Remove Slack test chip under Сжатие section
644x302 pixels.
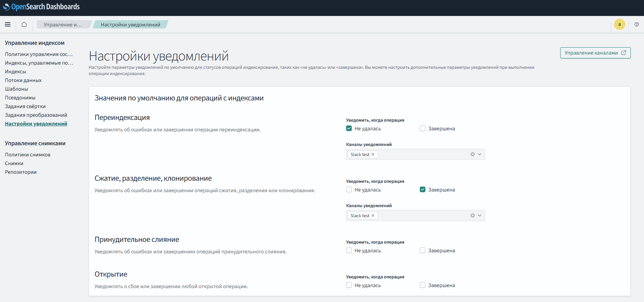pyautogui.click(x=373, y=216)
